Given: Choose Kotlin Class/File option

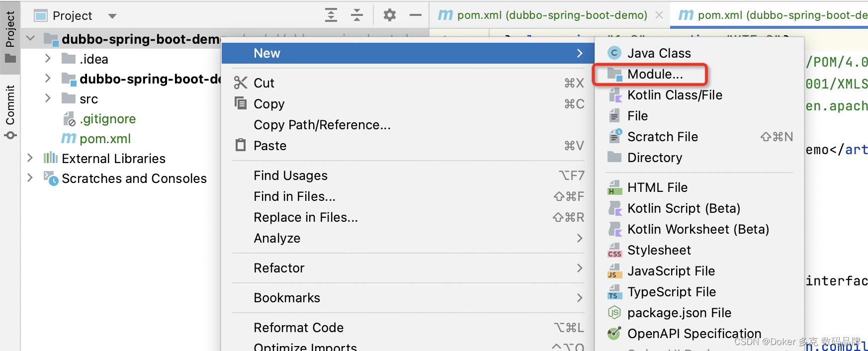Looking at the screenshot, I should (675, 94).
